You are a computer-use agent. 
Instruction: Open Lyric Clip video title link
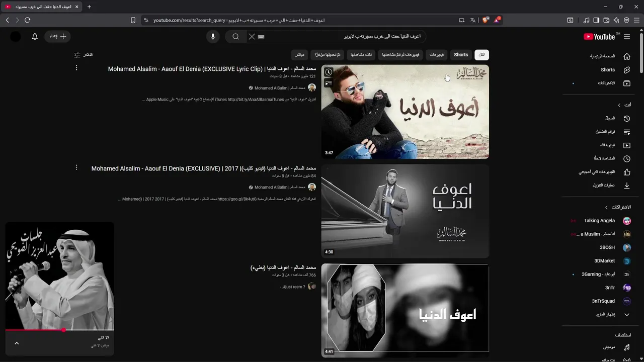(x=212, y=69)
